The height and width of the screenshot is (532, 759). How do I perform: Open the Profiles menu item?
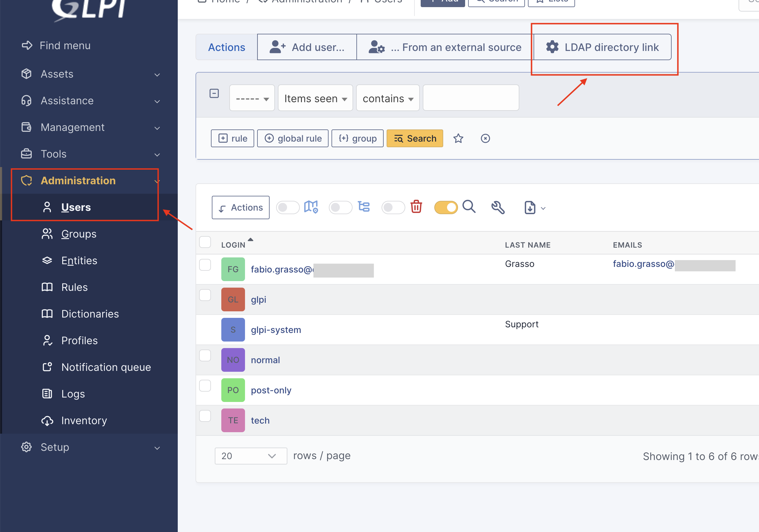(79, 341)
